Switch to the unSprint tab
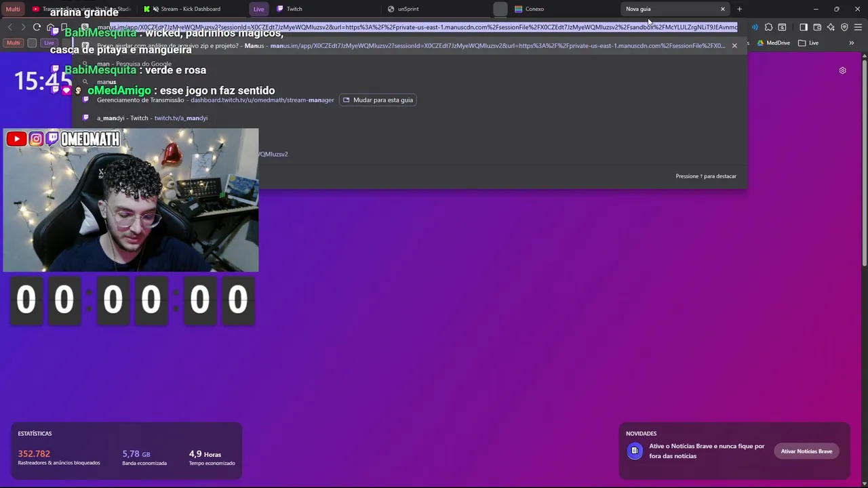Image resolution: width=868 pixels, height=488 pixels. coord(437,9)
